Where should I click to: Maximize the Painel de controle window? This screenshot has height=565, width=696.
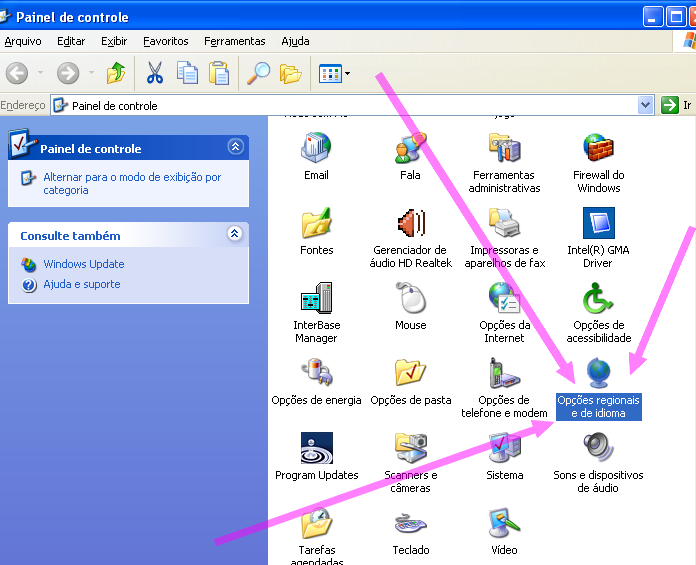coord(676,17)
